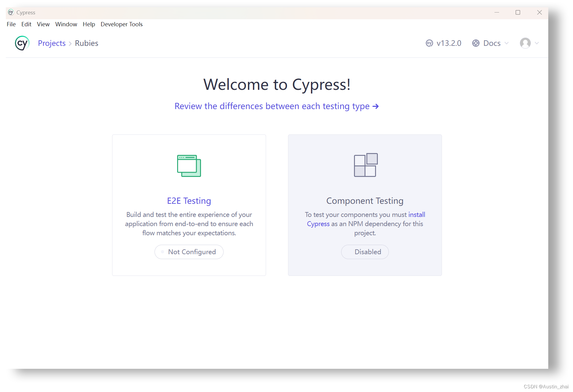573x392 pixels.
Task: Select the E2E Testing title
Action: pyautogui.click(x=189, y=201)
